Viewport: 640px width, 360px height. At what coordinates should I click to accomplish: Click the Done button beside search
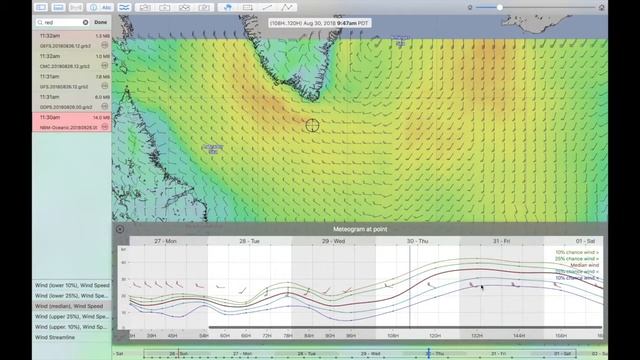pyautogui.click(x=100, y=22)
